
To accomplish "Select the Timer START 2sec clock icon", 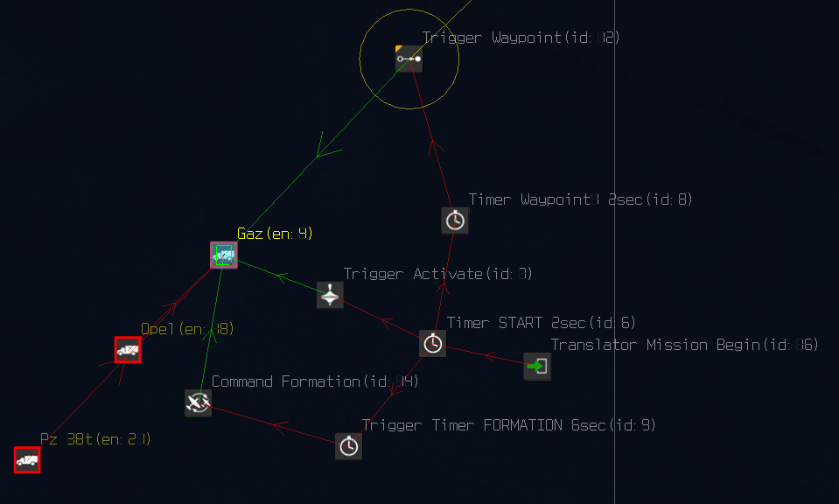I will click(x=432, y=344).
